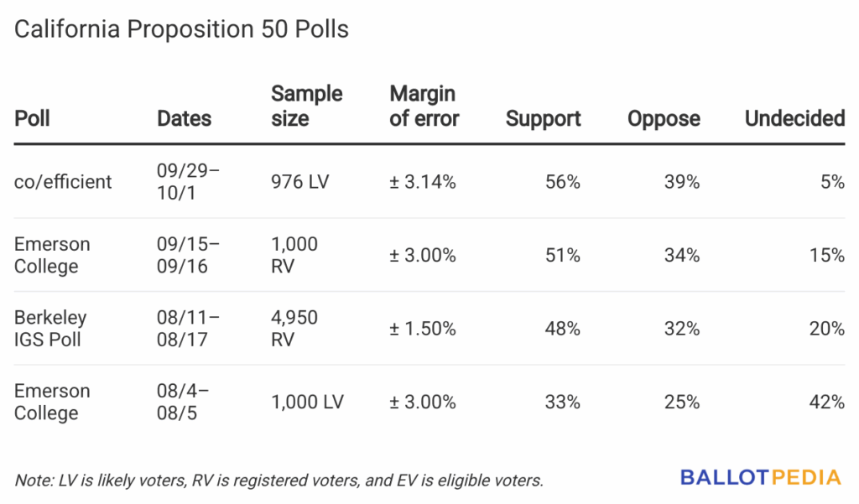
Task: Click the Support column header
Action: (543, 118)
